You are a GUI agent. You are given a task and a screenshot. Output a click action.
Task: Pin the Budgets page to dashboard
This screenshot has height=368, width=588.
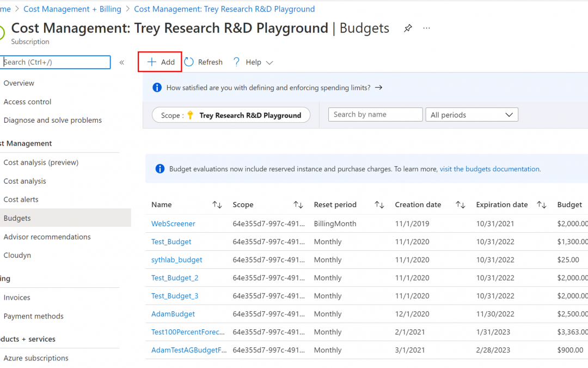(408, 28)
